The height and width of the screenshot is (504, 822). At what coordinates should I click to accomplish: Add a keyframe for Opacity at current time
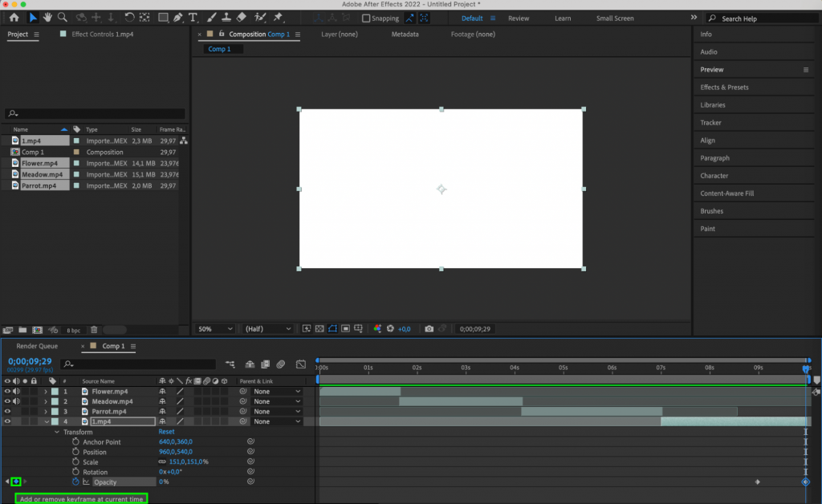15,482
